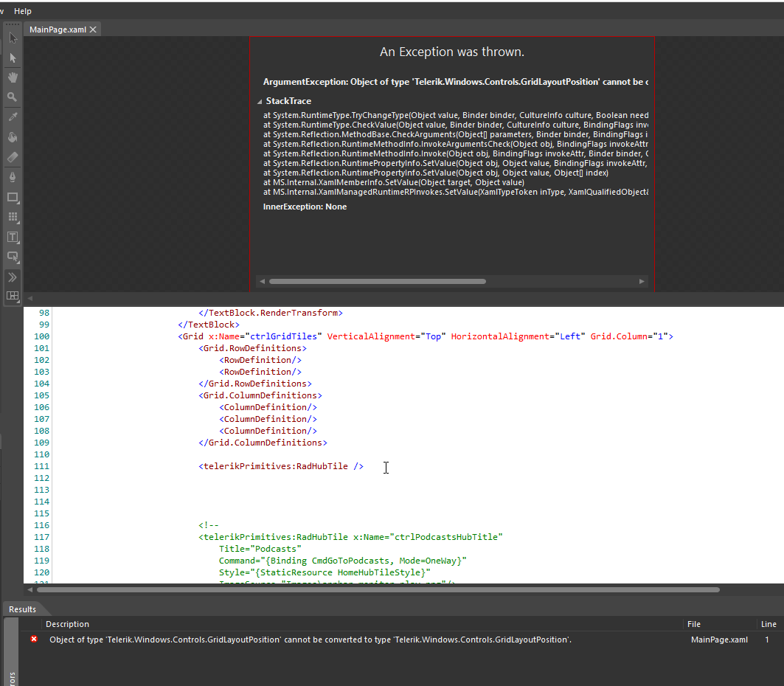Select the Selection arrow tool
Viewport: 784px width, 686px height.
point(13,38)
